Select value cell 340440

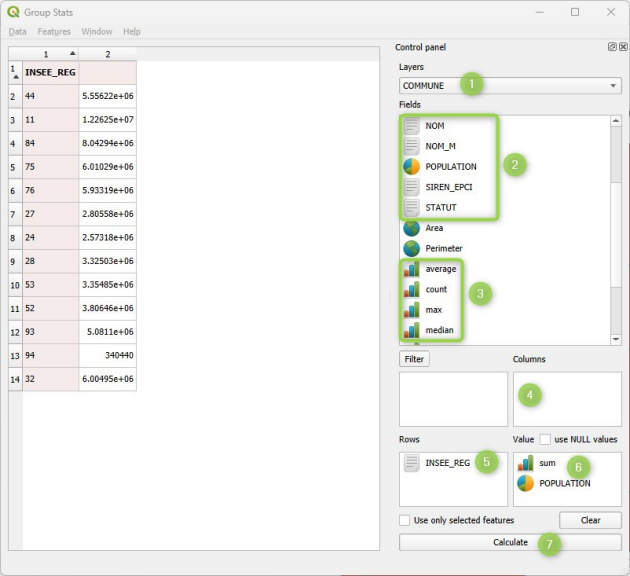(108, 355)
